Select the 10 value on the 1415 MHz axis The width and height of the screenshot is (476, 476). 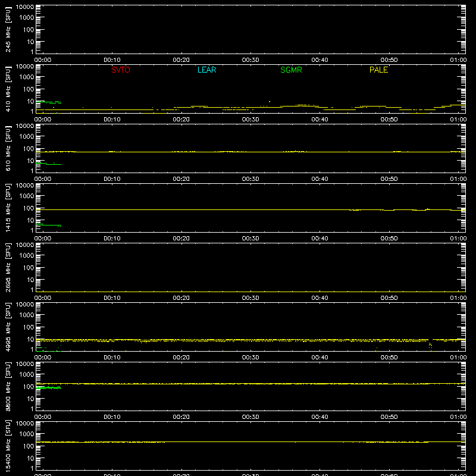(30, 220)
